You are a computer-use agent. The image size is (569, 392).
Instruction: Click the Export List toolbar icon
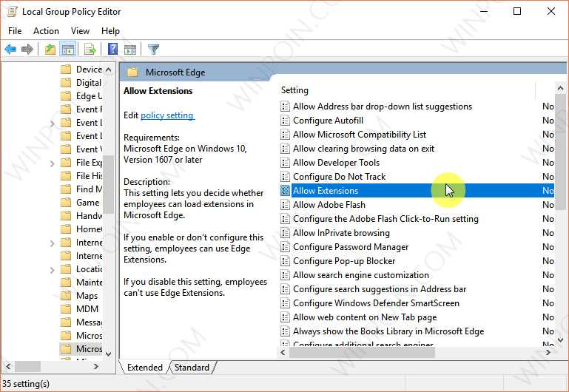[90, 49]
